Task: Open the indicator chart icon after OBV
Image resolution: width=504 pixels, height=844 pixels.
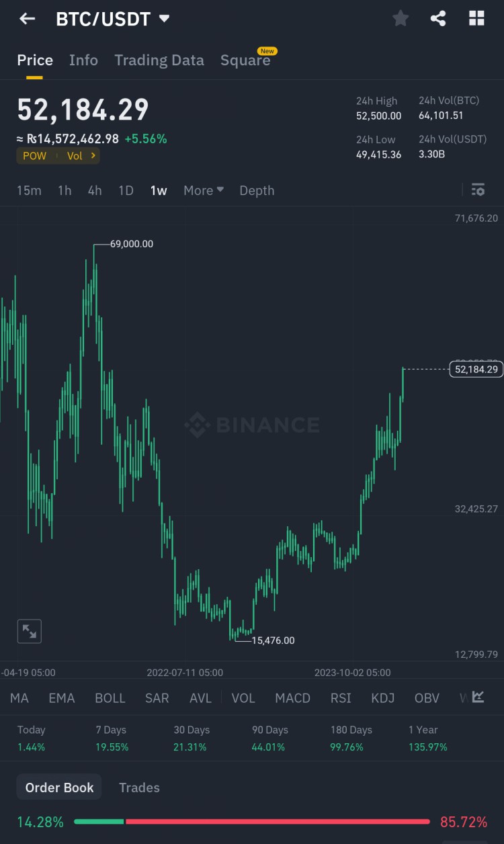Action: point(478,698)
